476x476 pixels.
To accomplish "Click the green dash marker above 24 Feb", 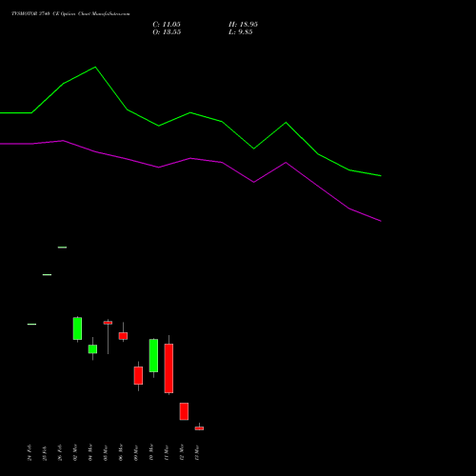I will pos(31,324).
